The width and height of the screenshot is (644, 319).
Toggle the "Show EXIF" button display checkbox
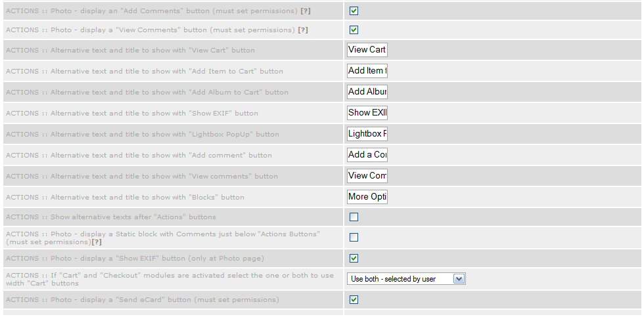(354, 258)
